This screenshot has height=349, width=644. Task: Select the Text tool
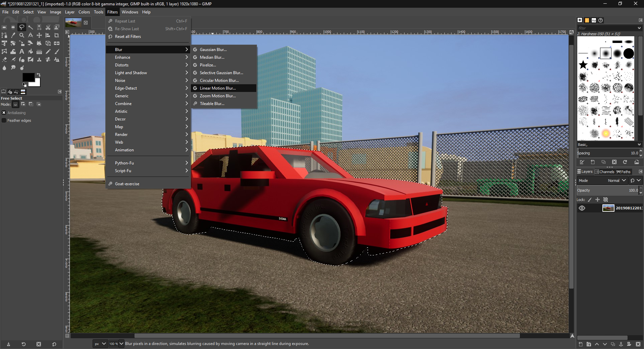pos(22,52)
